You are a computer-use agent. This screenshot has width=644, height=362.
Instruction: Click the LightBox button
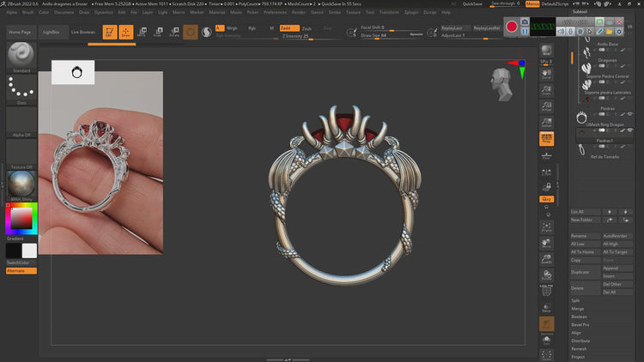(x=52, y=32)
